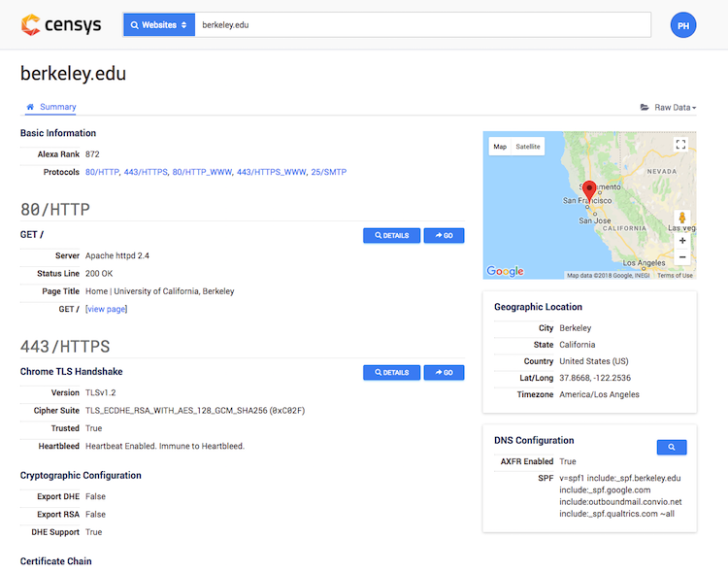Viewport: 728px width, 573px height.
Task: Open the 443/HTTPS_WWW protocol link
Action: click(x=271, y=172)
